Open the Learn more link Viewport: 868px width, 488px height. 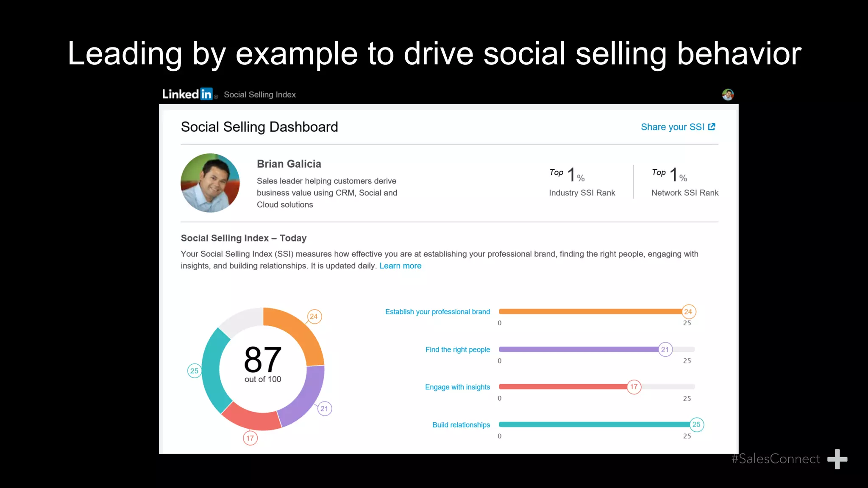click(x=400, y=266)
